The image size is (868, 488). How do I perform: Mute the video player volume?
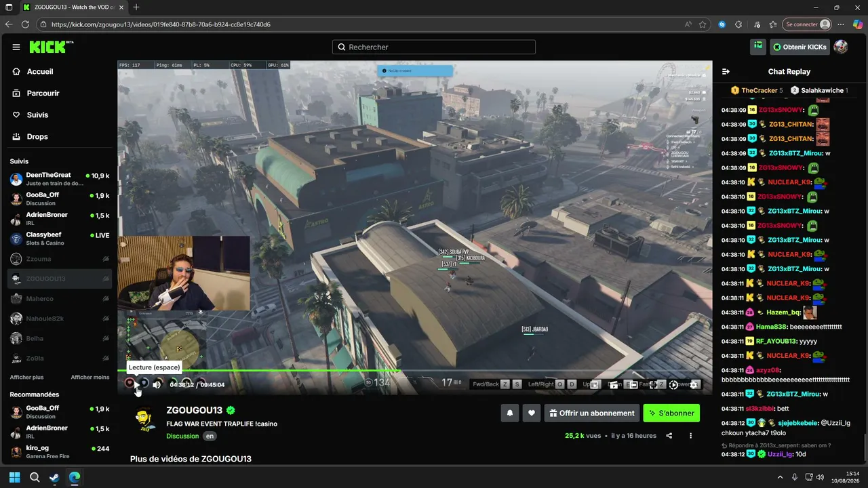(x=157, y=384)
